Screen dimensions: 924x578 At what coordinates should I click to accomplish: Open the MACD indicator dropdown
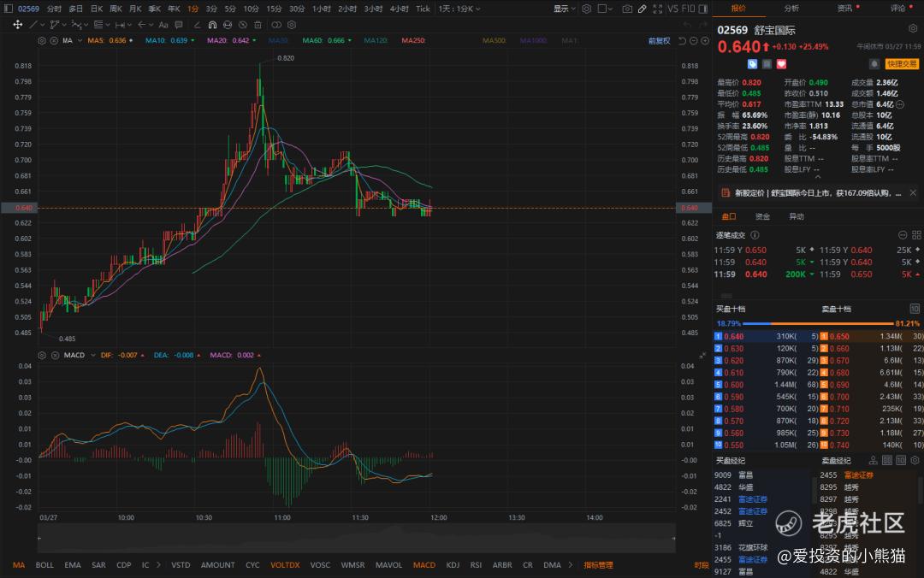(x=93, y=356)
